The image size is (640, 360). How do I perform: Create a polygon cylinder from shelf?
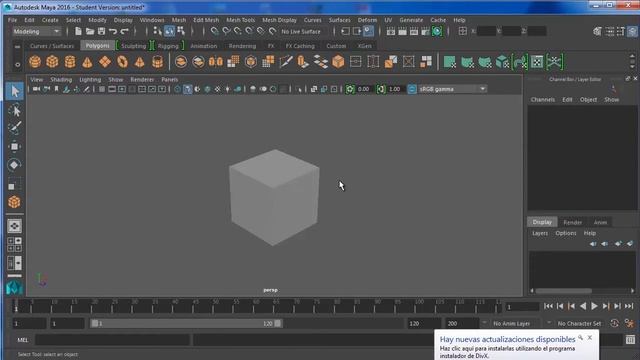[x=70, y=62]
